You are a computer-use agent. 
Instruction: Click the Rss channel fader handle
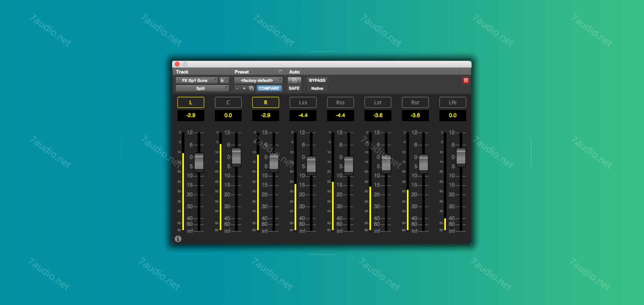point(349,165)
